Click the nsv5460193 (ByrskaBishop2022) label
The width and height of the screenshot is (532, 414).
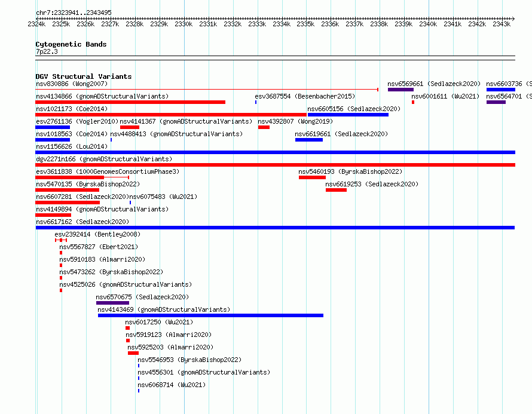pos(350,171)
